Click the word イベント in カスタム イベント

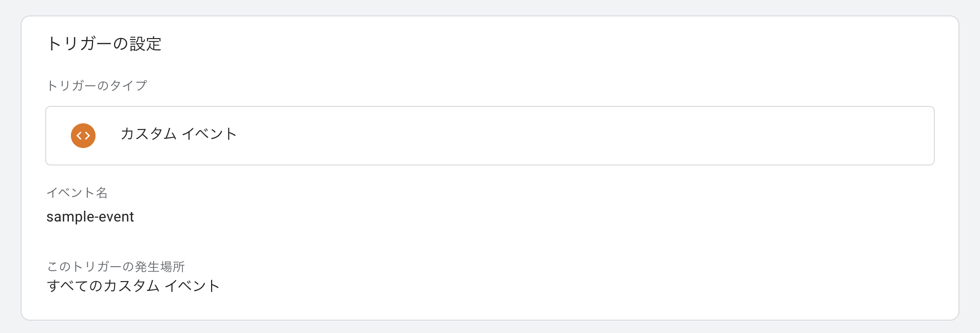[209, 134]
